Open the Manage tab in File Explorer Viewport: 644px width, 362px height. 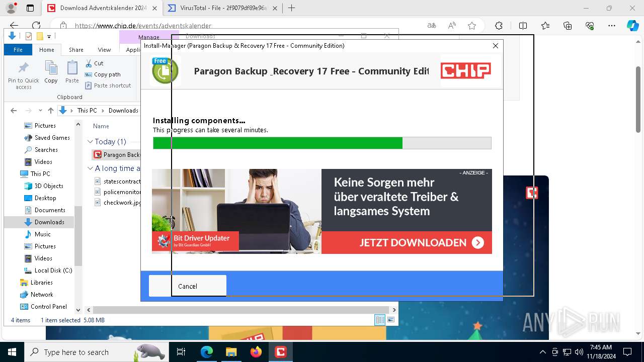pyautogui.click(x=149, y=37)
